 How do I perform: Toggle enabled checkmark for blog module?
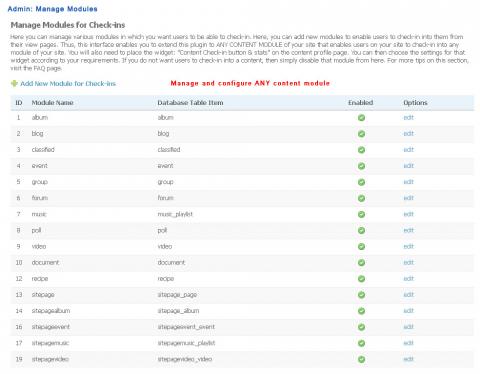[361, 134]
